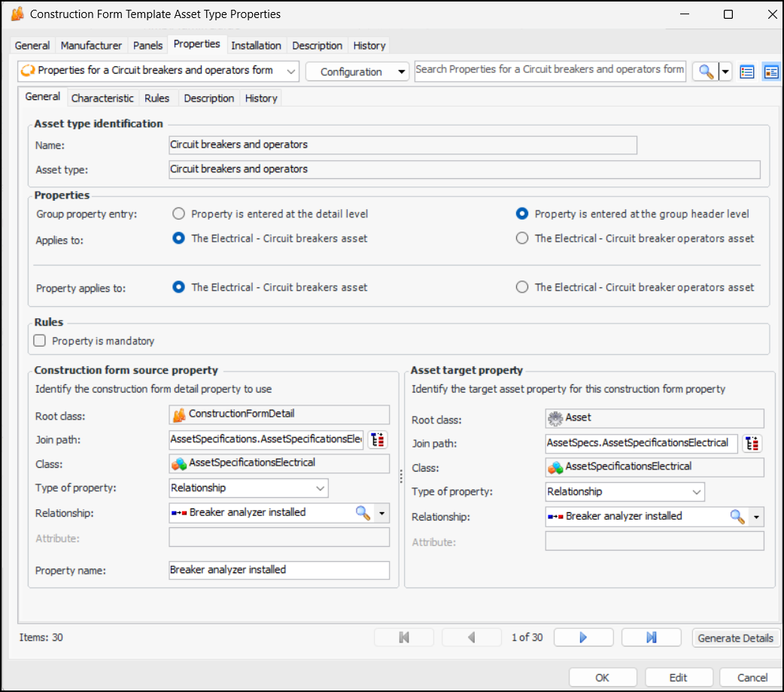Select Property is entered at the detail level

178,214
